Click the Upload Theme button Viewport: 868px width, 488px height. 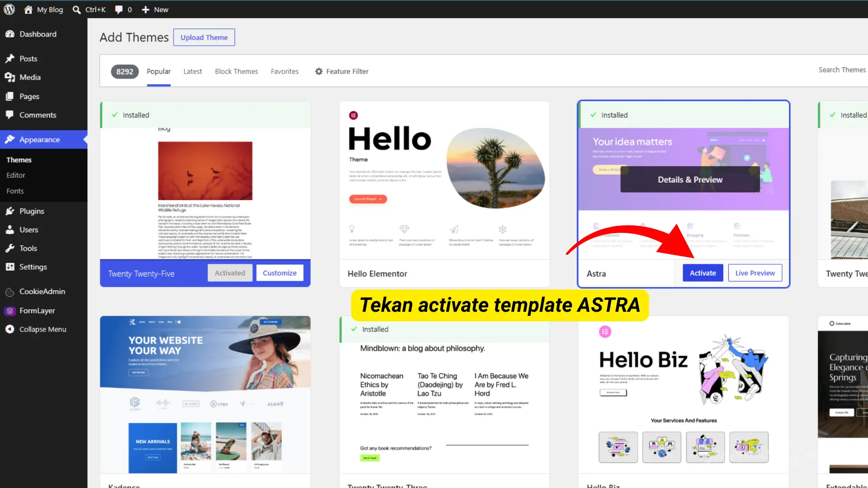[204, 38]
